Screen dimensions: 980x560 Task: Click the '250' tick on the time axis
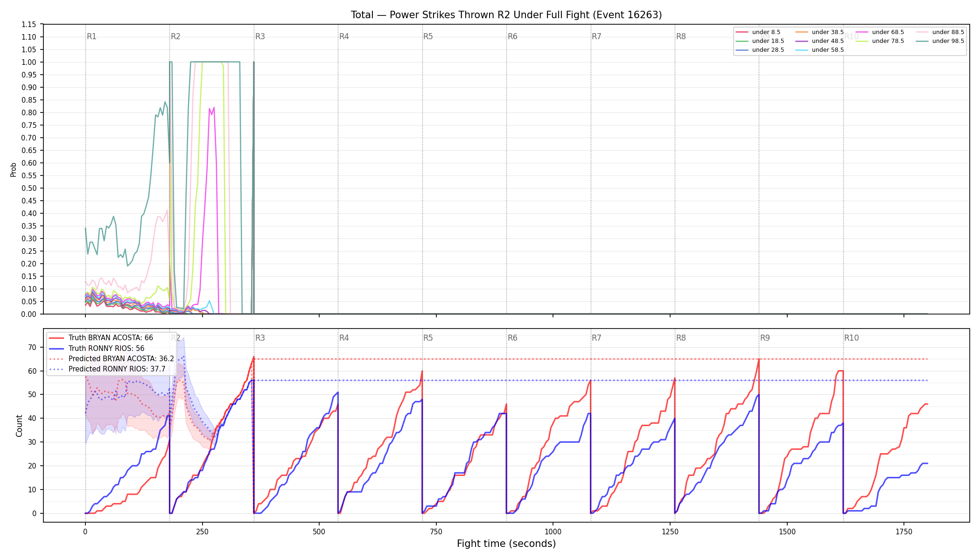pos(202,532)
